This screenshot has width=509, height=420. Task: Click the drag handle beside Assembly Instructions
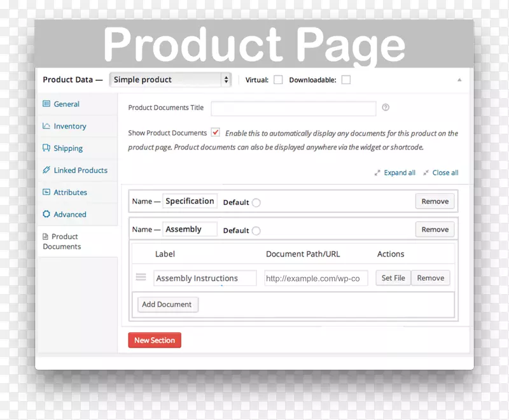141,277
